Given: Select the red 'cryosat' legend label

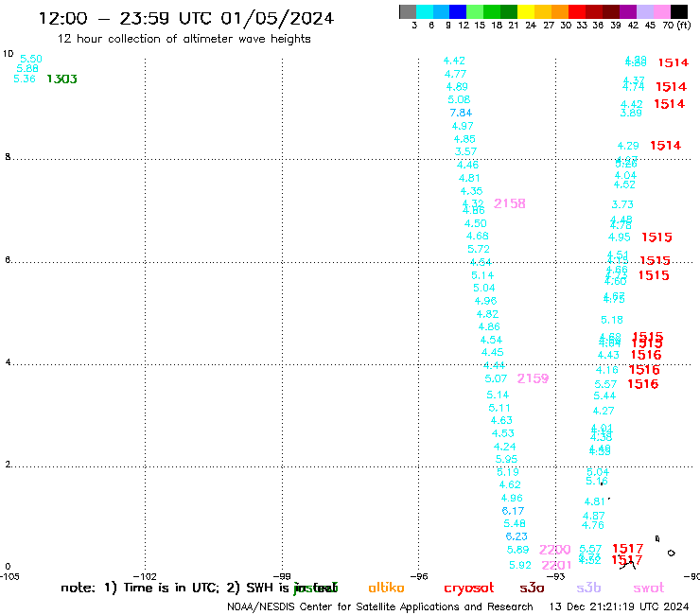Looking at the screenshot, I should tap(469, 589).
